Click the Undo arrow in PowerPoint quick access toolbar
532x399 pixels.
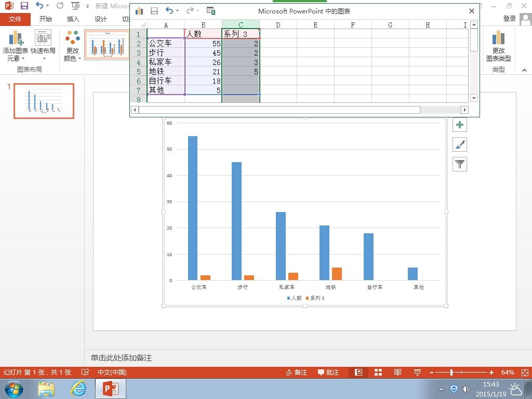coord(39,6)
